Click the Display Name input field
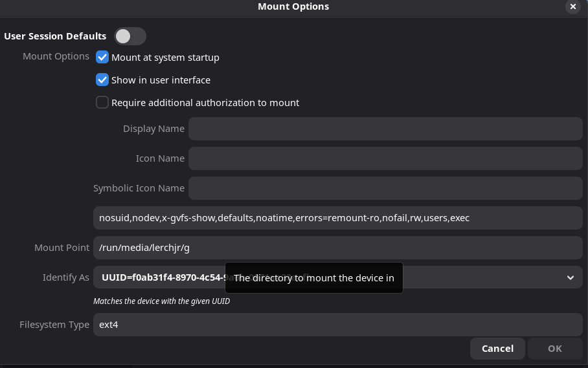This screenshot has height=368, width=588. tap(385, 129)
